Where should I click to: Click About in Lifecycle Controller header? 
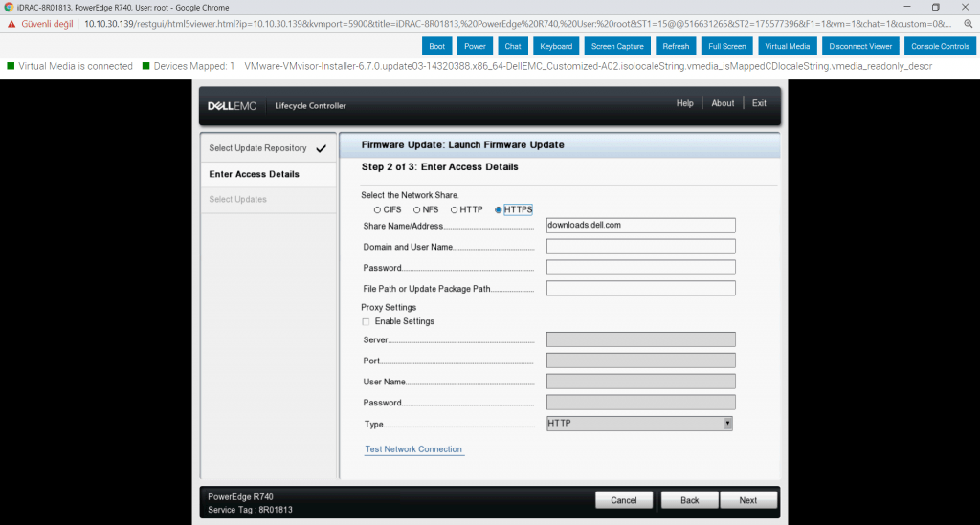click(723, 103)
